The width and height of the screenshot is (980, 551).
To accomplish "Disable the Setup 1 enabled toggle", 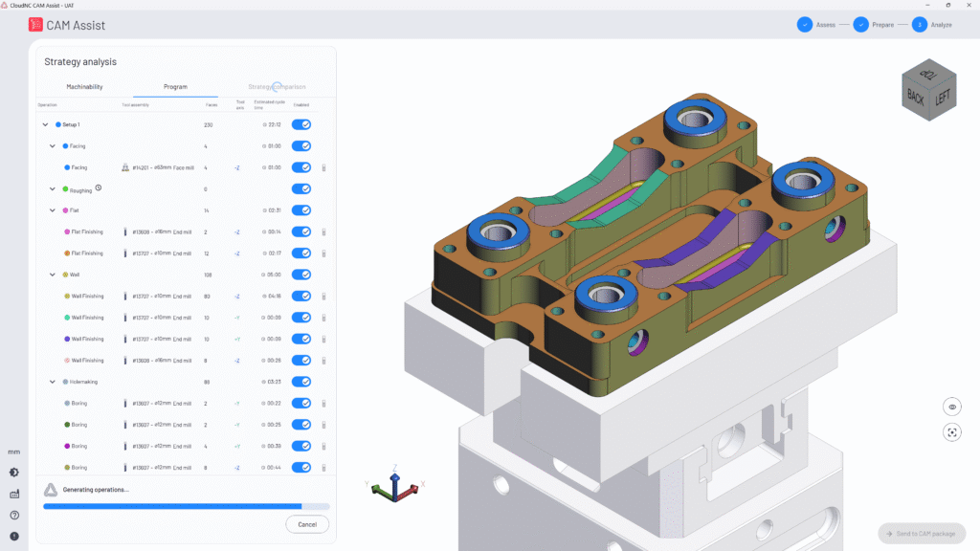I will pyautogui.click(x=301, y=124).
